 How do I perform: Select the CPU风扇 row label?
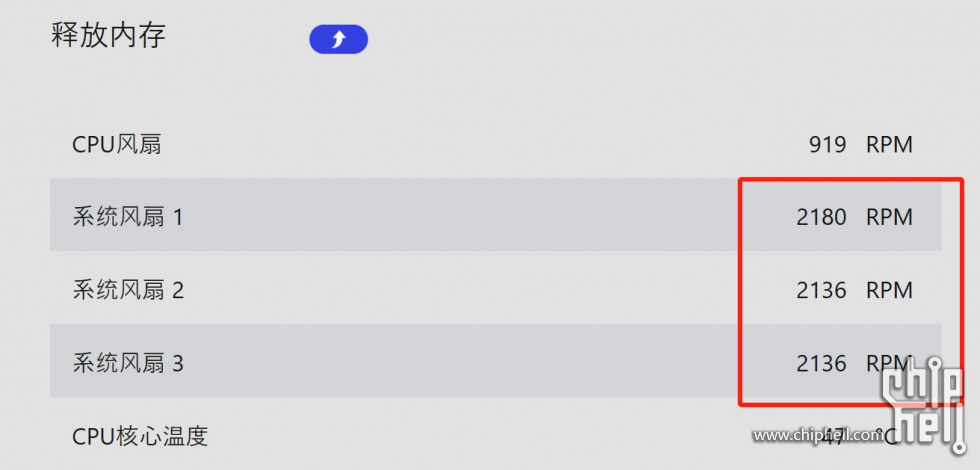[117, 144]
